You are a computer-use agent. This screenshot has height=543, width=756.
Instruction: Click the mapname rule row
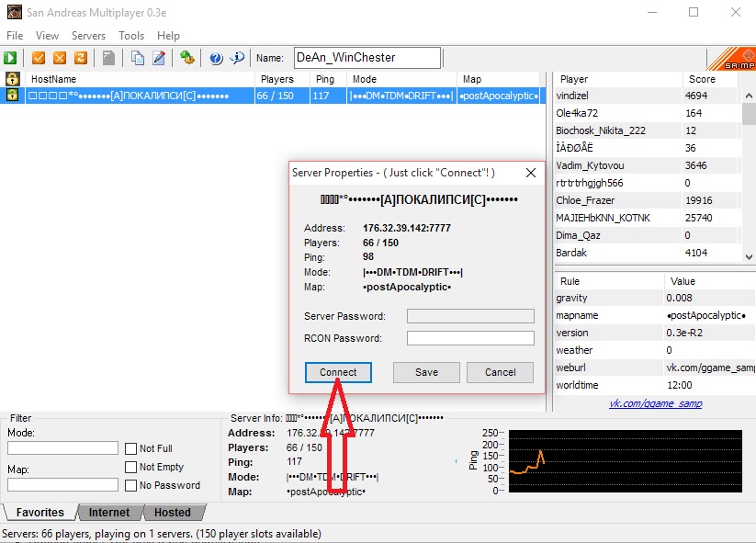click(655, 315)
